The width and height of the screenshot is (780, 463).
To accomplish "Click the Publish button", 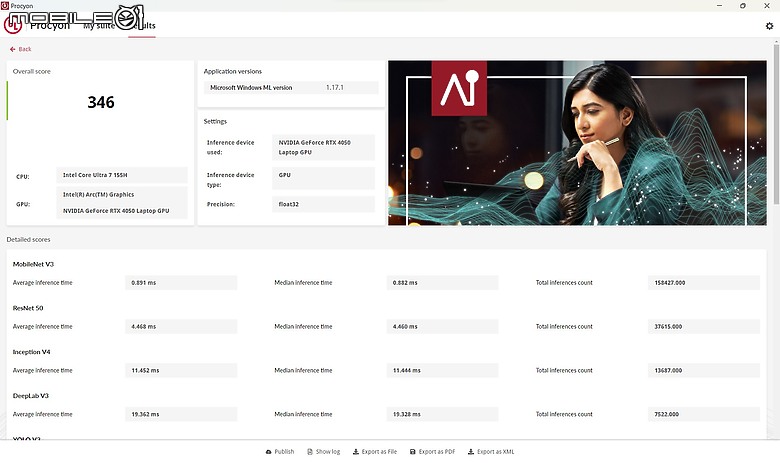I will click(280, 452).
